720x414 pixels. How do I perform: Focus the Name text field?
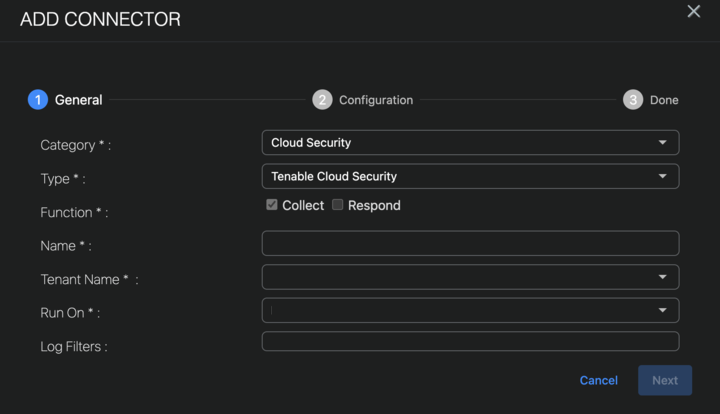coord(470,243)
